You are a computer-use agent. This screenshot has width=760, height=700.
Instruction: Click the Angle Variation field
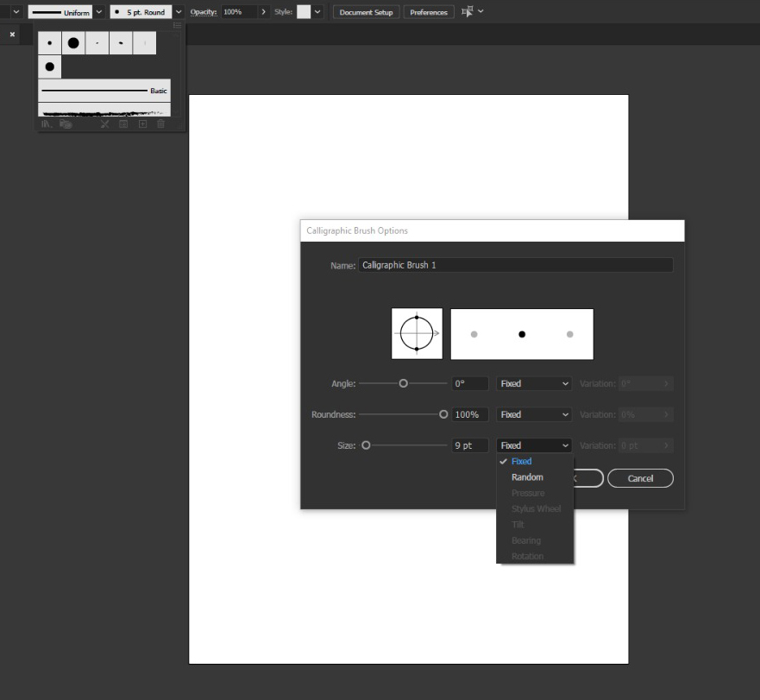pos(645,383)
